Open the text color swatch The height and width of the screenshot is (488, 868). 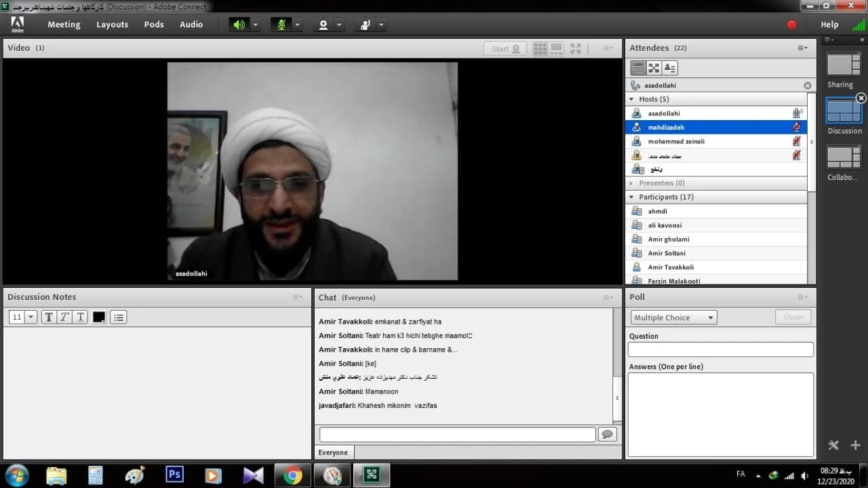click(99, 317)
